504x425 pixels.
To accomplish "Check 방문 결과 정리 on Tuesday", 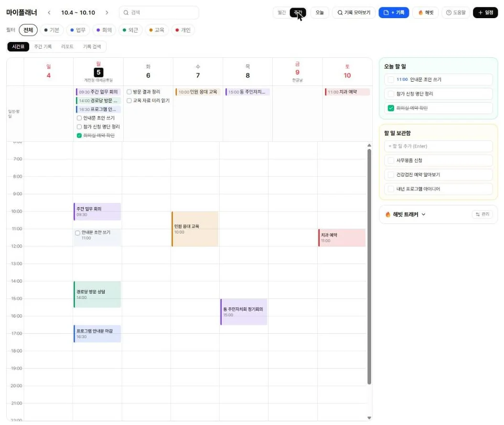I will tap(129, 92).
